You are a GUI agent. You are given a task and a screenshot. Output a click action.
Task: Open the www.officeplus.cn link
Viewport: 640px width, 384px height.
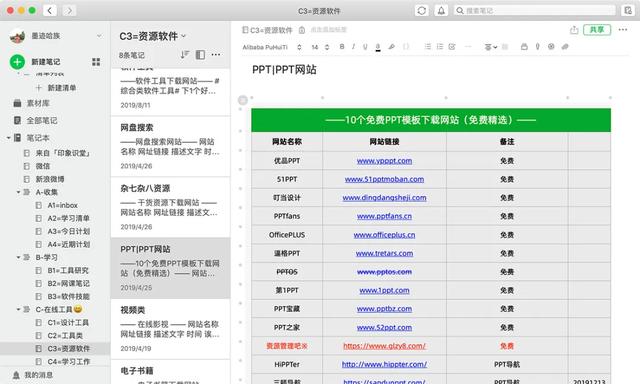point(384,235)
